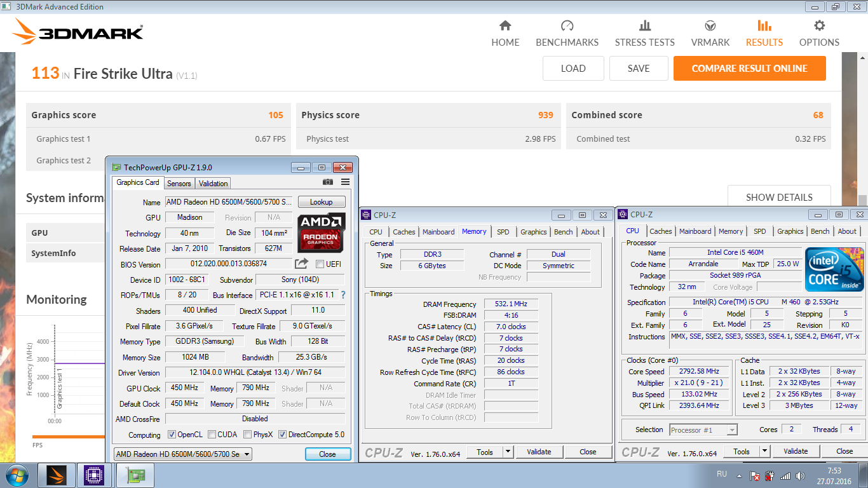Click the GPU-Z Lookup button
The image size is (868, 488).
(x=322, y=201)
